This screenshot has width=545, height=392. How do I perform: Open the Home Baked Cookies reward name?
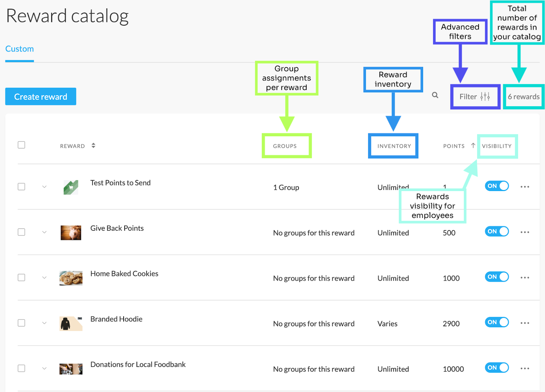[x=124, y=274]
